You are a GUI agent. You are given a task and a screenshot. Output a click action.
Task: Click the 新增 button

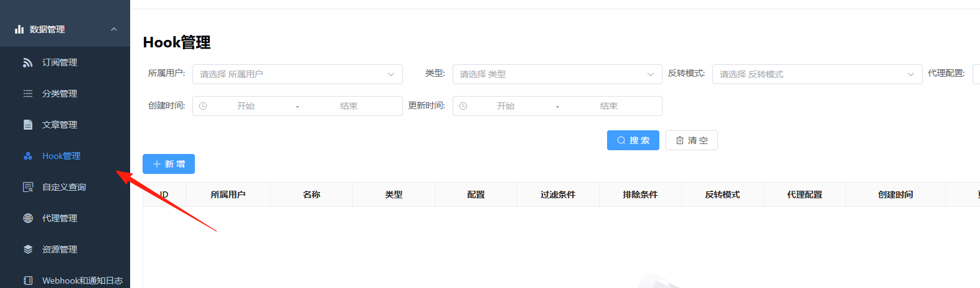[169, 164]
